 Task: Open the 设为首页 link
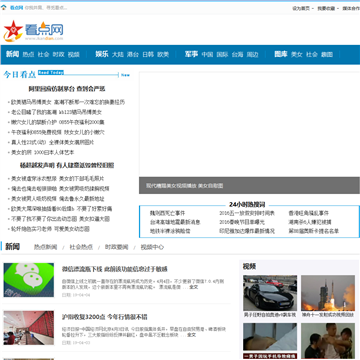(x=301, y=8)
